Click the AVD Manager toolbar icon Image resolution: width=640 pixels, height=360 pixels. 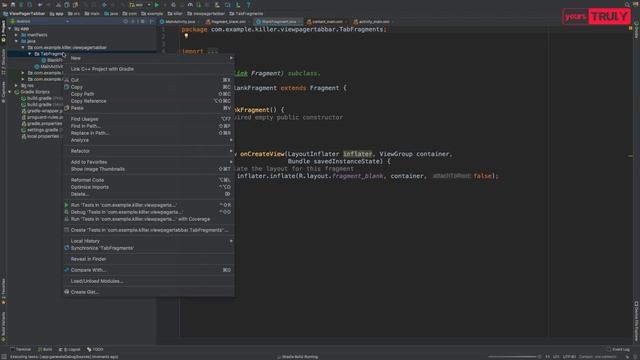pyautogui.click(x=228, y=5)
